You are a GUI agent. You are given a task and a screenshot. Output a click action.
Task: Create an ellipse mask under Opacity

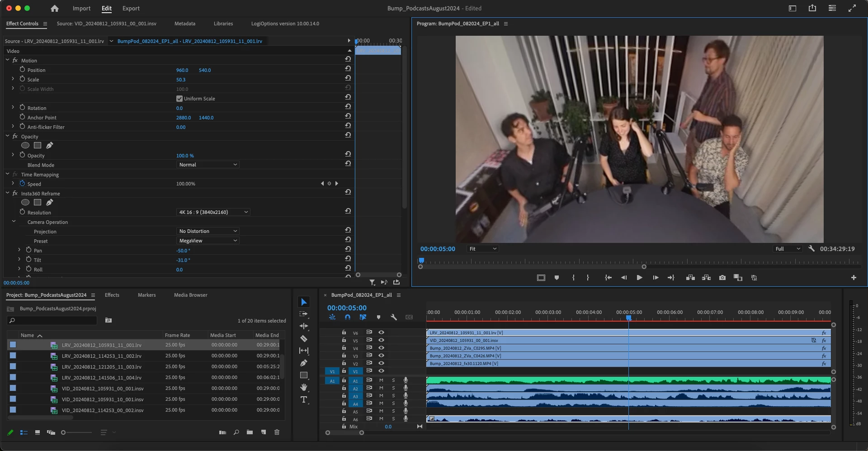tap(25, 145)
